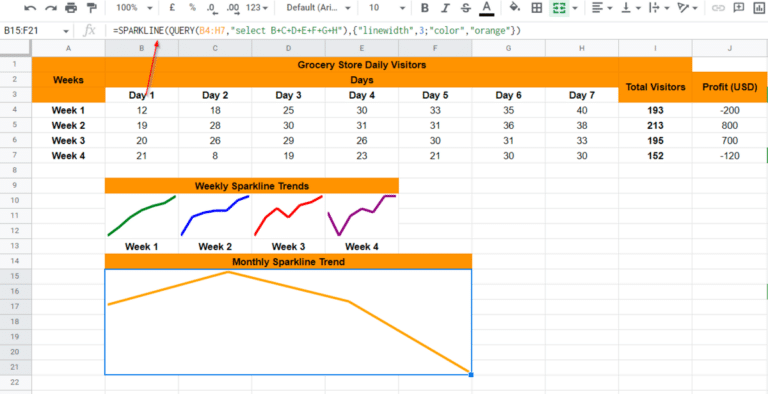The height and width of the screenshot is (394, 768).
Task: Open the text rotation dropdown
Action: (687, 8)
